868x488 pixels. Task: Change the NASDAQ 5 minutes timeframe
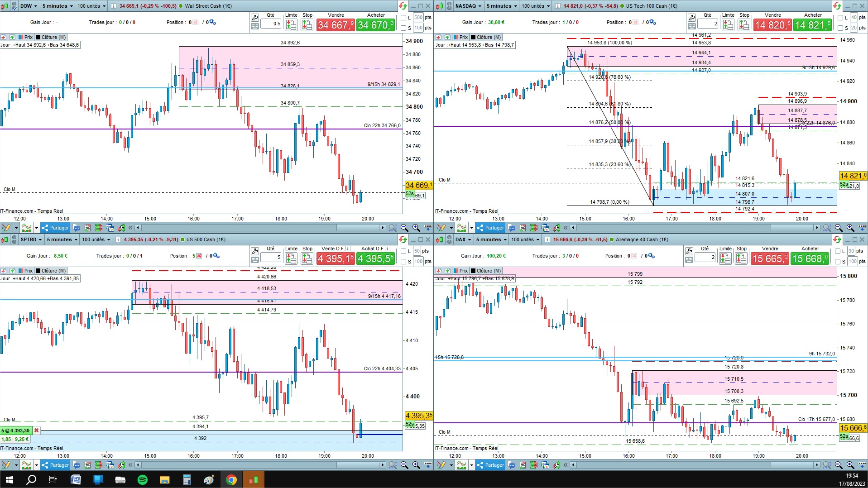coord(502,6)
